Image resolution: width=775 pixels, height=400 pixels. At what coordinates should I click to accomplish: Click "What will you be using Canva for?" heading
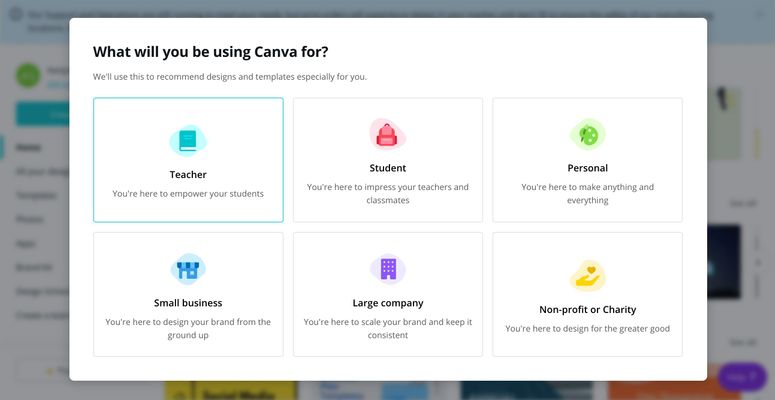[x=210, y=52]
